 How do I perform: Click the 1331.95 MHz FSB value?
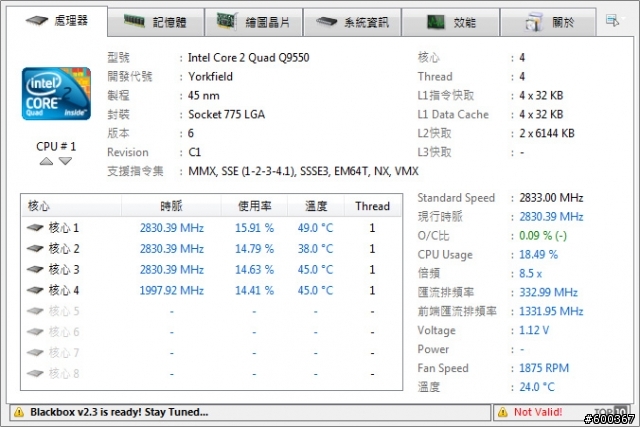(x=551, y=311)
